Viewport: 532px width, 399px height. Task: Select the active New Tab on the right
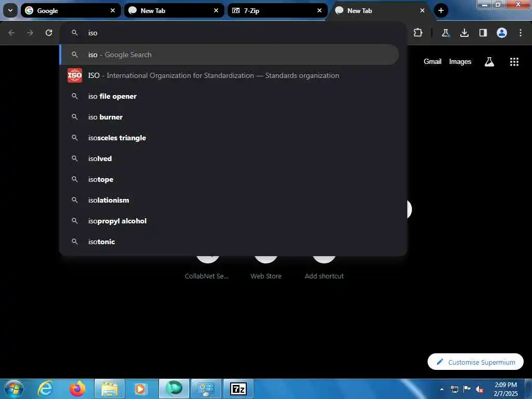[x=380, y=10]
